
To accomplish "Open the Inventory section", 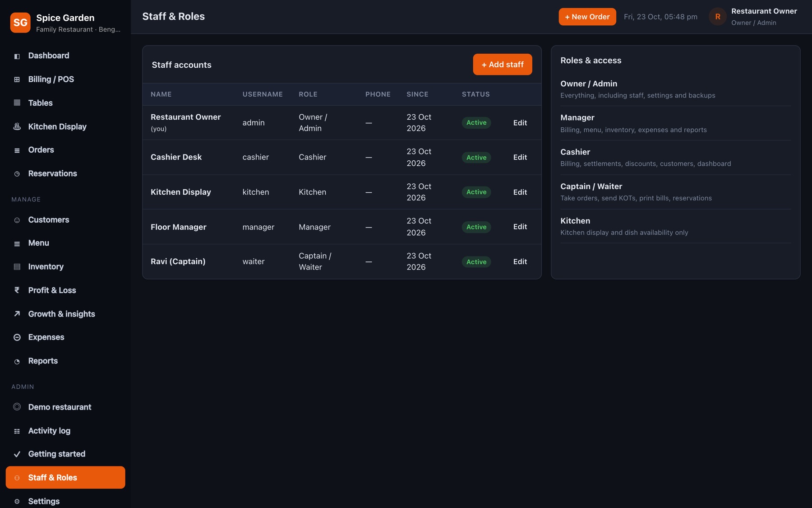I will (65, 267).
